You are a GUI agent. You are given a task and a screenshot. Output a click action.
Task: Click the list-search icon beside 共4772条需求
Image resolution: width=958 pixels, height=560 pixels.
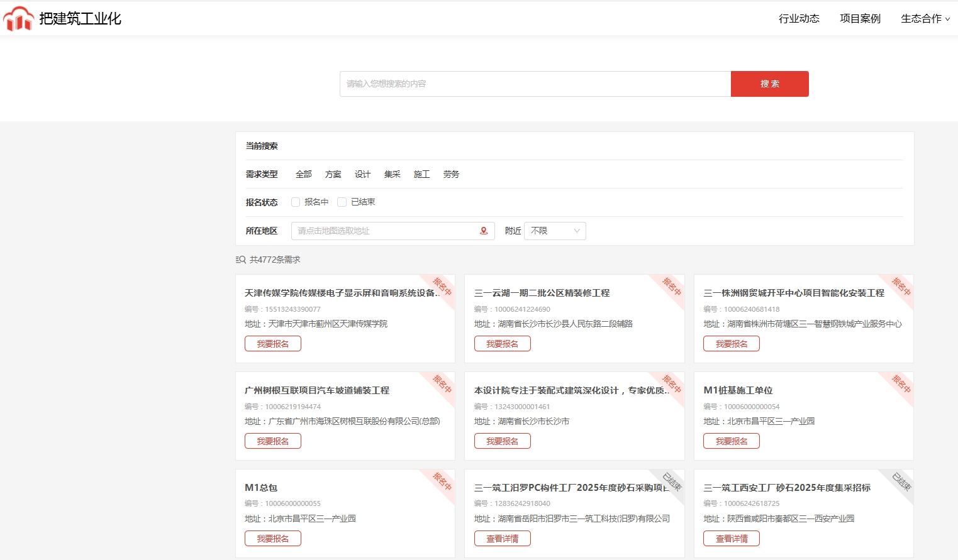tap(240, 260)
